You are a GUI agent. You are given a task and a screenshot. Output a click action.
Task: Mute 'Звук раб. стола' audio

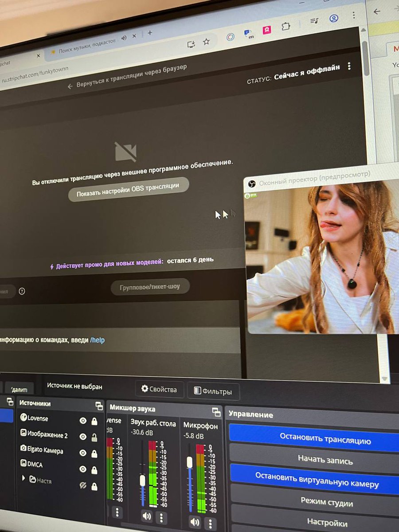[x=147, y=516]
